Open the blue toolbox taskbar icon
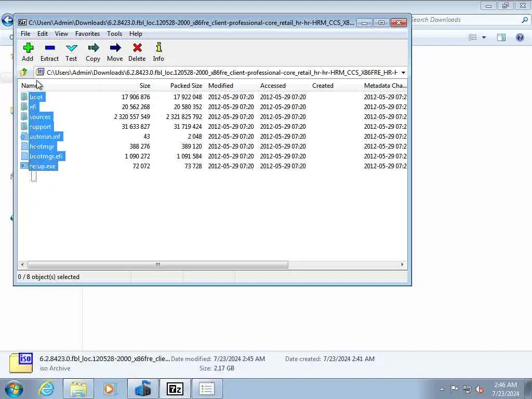 [143, 389]
